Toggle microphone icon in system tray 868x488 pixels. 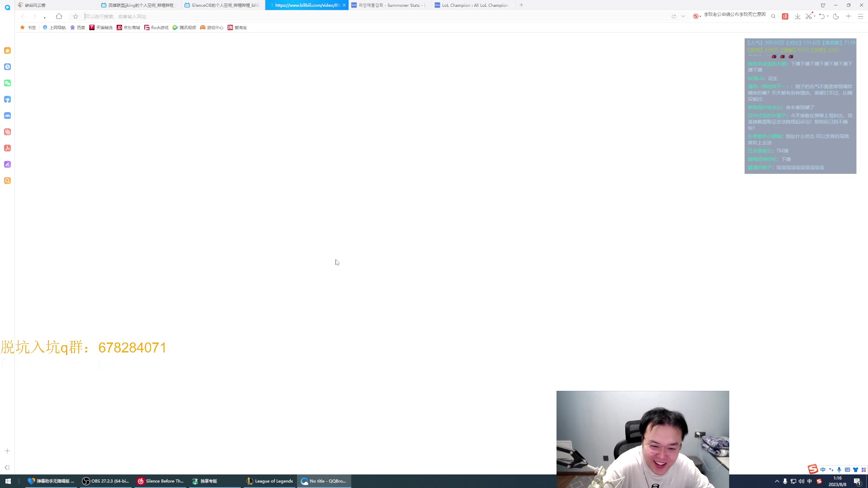tap(785, 481)
